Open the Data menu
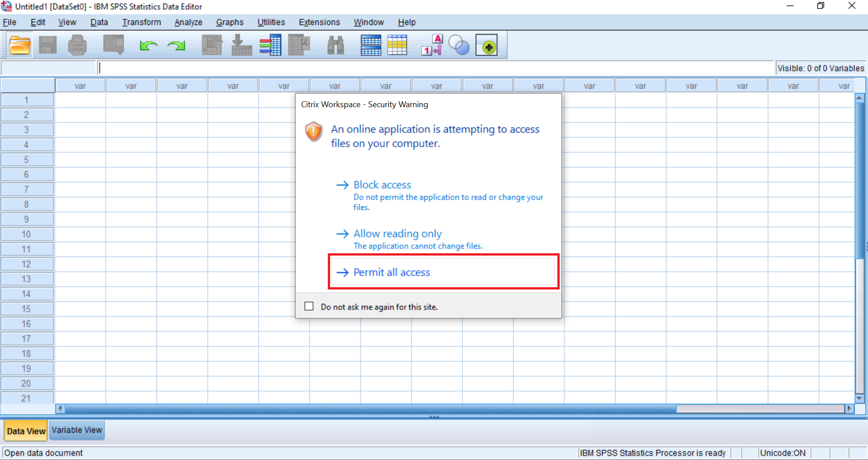The width and height of the screenshot is (868, 460). [x=99, y=22]
